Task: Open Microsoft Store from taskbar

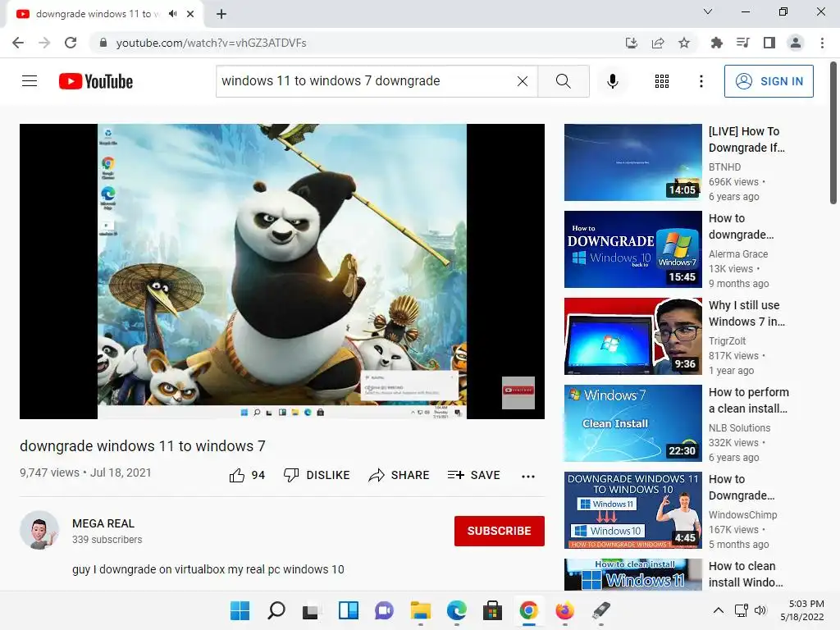Action: click(x=492, y=610)
